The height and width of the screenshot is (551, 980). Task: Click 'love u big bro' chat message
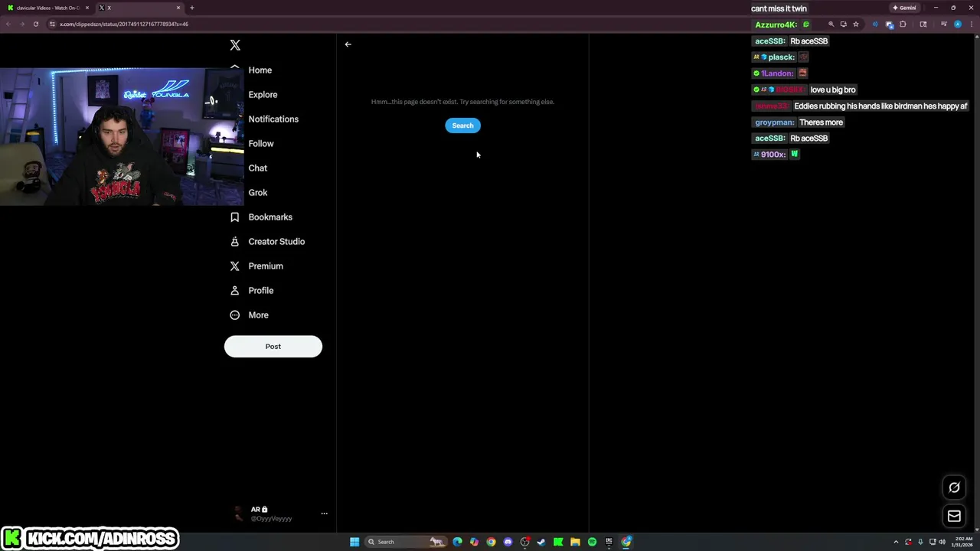[833, 90]
